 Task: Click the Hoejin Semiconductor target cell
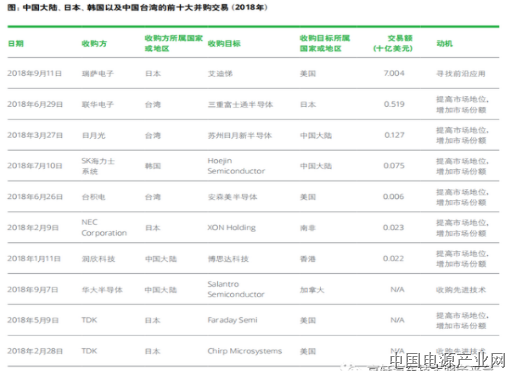[236, 166]
